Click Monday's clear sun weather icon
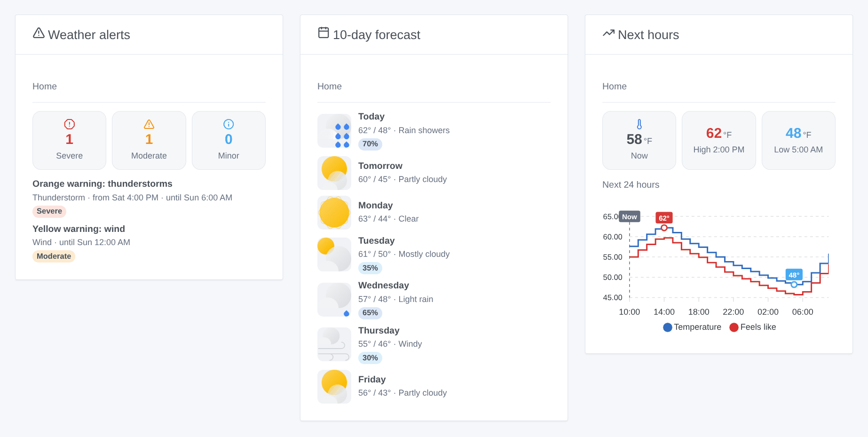The width and height of the screenshot is (868, 437). click(x=334, y=213)
